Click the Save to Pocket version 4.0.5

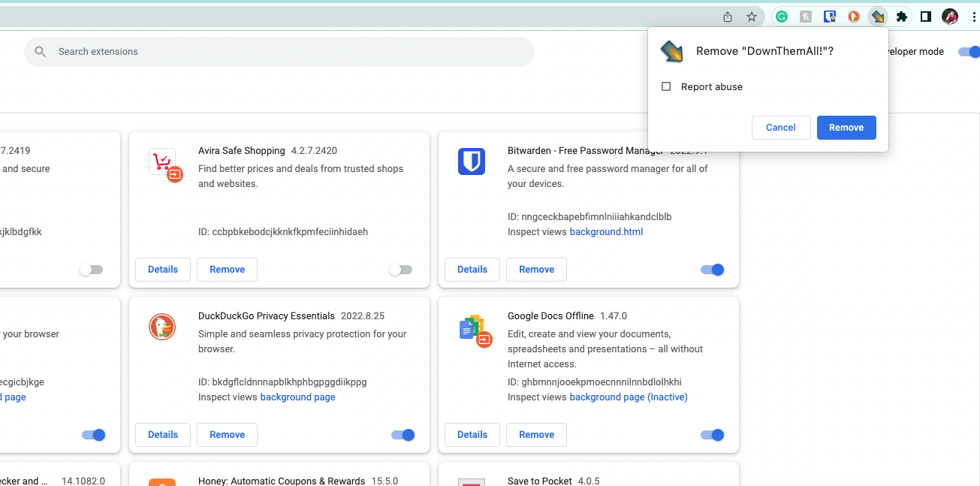[x=589, y=481]
